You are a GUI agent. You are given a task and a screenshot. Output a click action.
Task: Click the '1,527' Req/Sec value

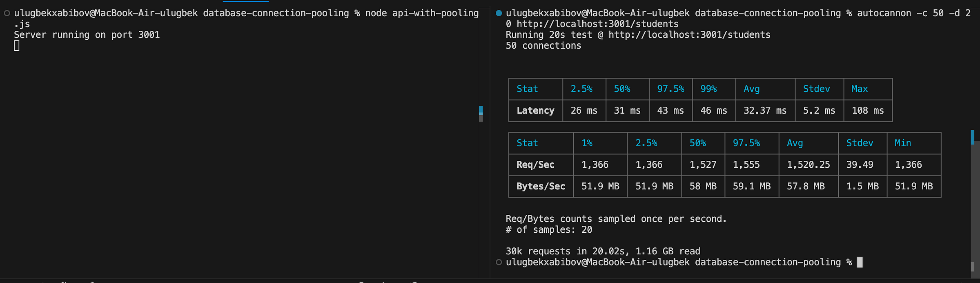[703, 165]
